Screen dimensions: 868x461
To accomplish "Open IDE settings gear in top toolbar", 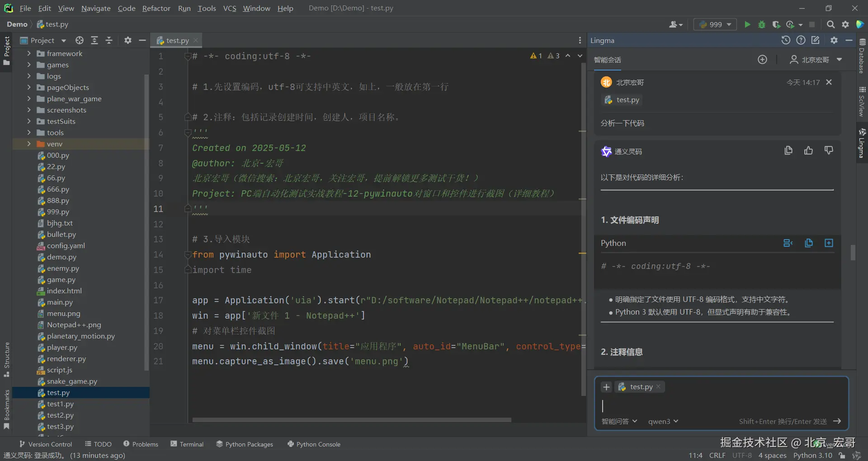I will 845,24.
